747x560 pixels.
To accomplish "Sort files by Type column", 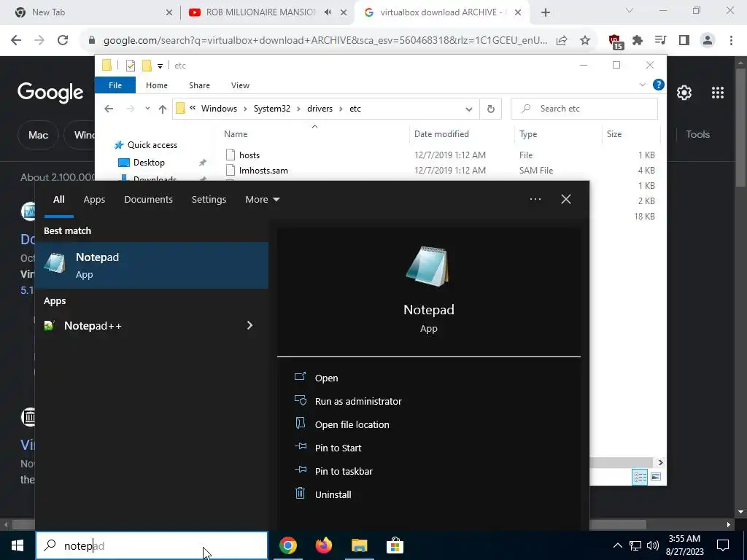I will (528, 134).
